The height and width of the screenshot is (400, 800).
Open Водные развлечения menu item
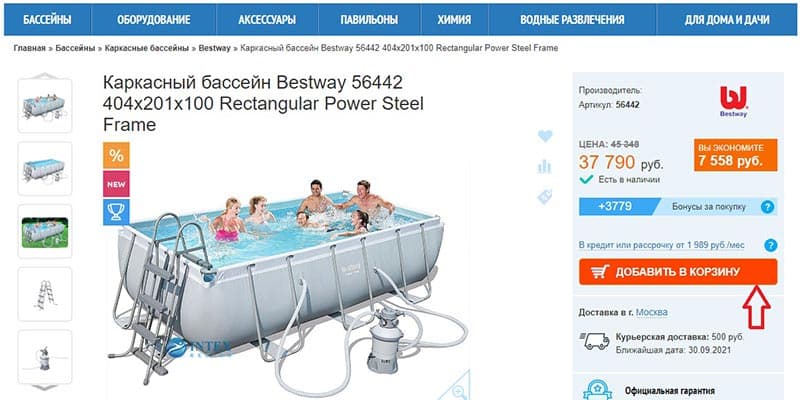click(572, 20)
